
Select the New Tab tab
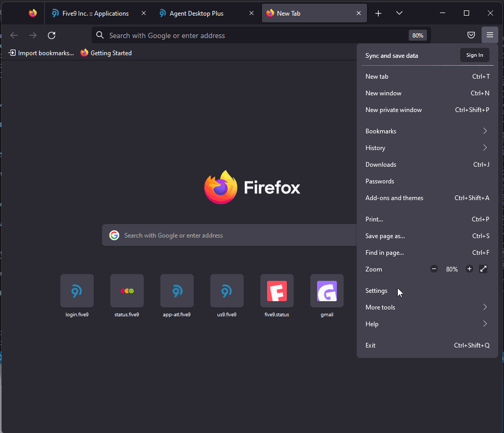[x=314, y=13]
